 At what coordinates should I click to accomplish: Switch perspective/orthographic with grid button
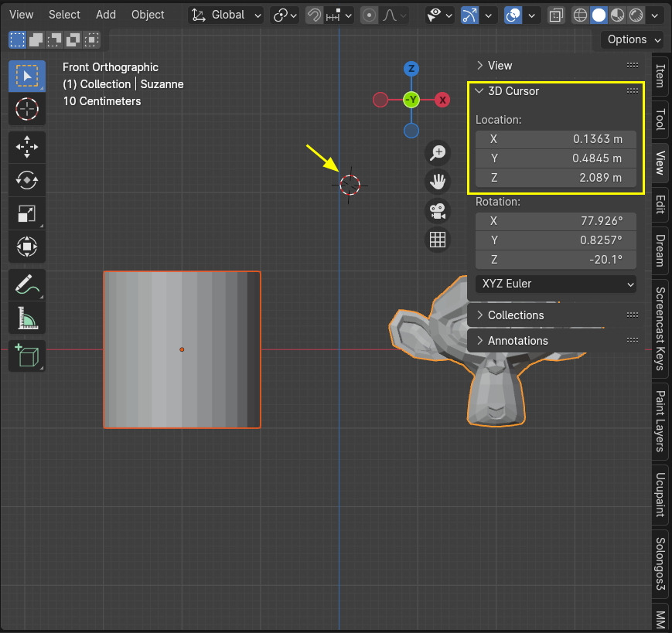coord(438,240)
